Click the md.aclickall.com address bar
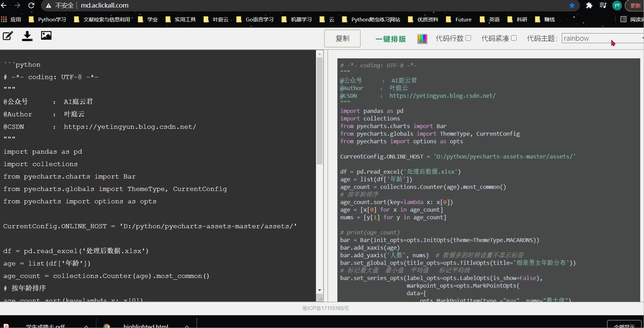The width and height of the screenshot is (644, 328). click(104, 6)
